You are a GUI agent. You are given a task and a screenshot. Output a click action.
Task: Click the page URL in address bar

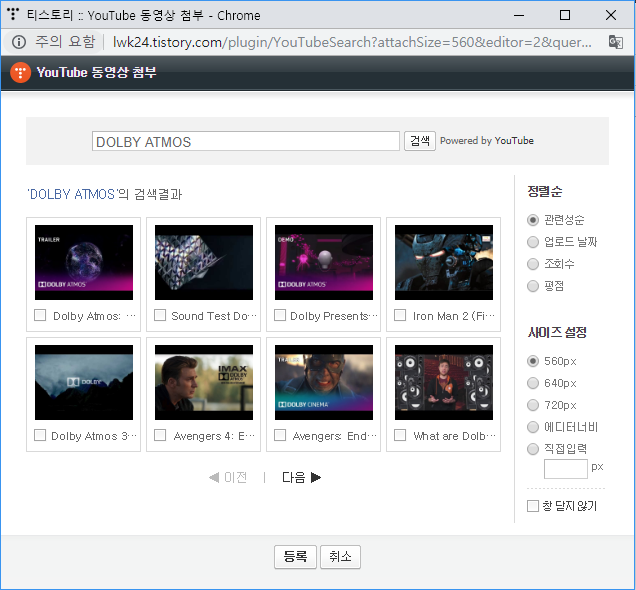(x=352, y=42)
